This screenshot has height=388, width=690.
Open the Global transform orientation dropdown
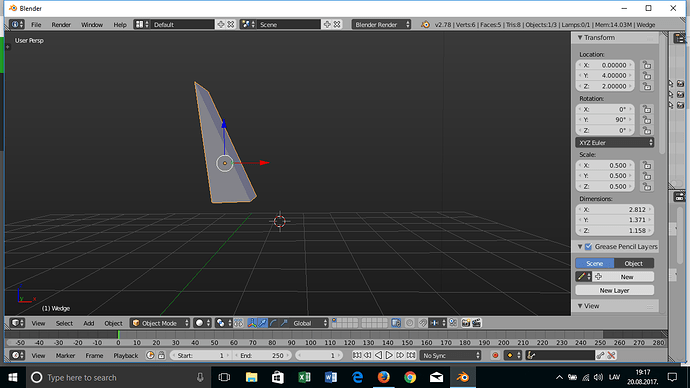[x=310, y=323]
